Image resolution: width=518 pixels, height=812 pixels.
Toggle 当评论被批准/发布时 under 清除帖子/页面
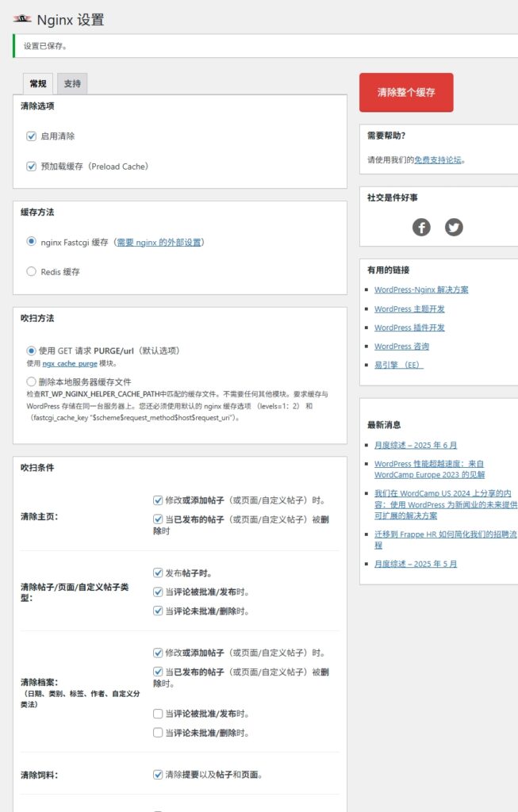coord(158,592)
